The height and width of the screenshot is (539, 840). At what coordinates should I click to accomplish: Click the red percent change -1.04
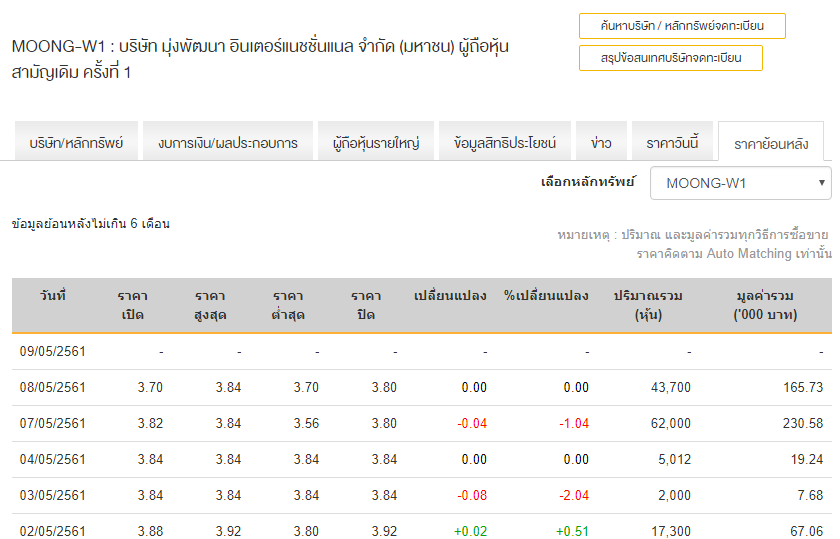click(574, 423)
